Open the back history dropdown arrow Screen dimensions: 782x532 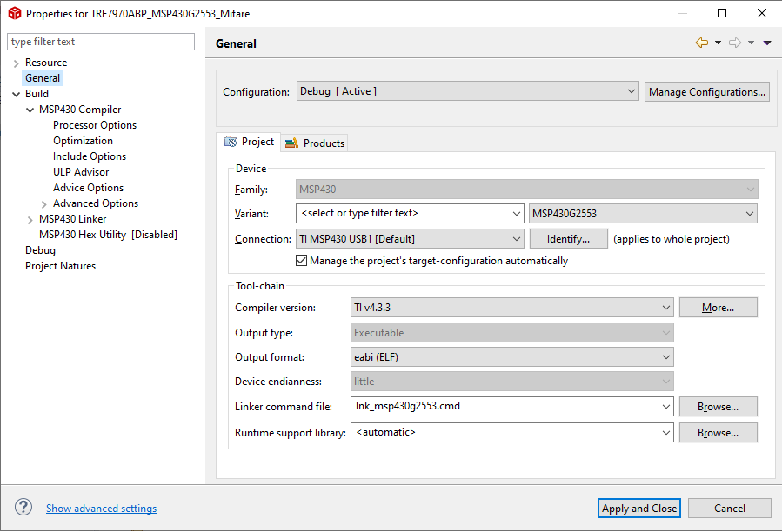pyautogui.click(x=718, y=43)
